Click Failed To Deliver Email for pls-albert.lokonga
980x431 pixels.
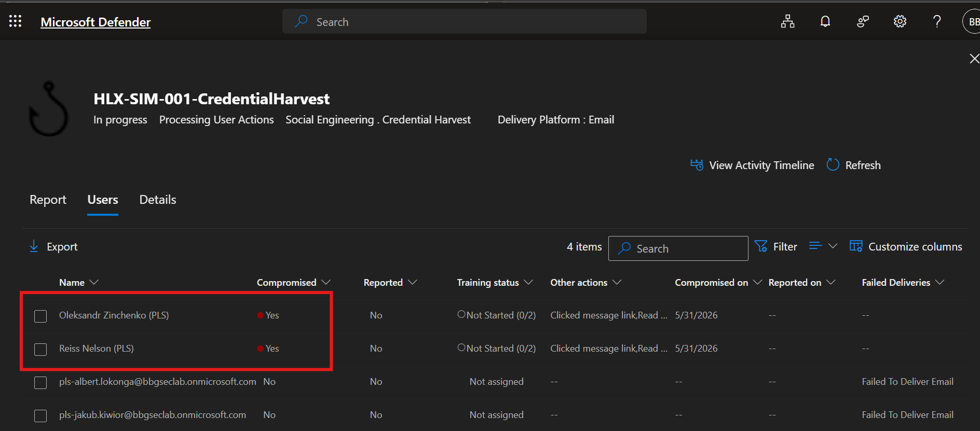point(907,381)
